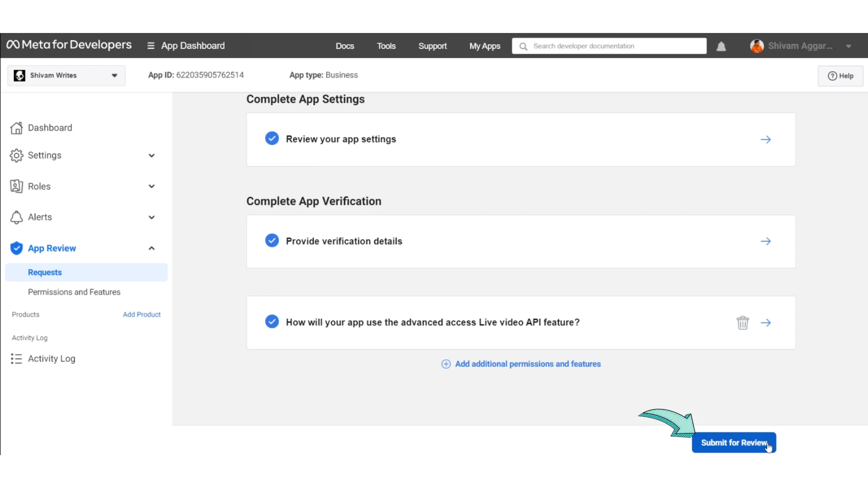Click checkmark for Provide verification details
Image resolution: width=868 pixels, height=488 pixels.
point(272,241)
